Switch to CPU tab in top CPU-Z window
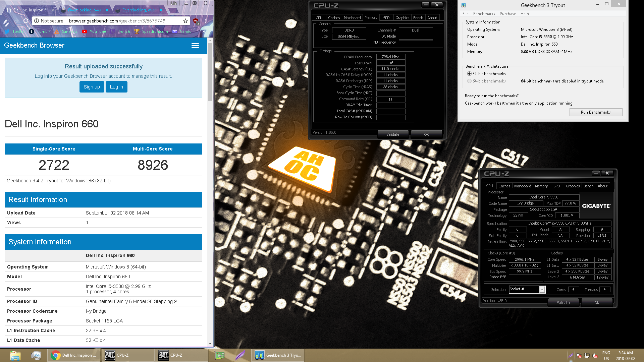The image size is (644, 362). [319, 18]
